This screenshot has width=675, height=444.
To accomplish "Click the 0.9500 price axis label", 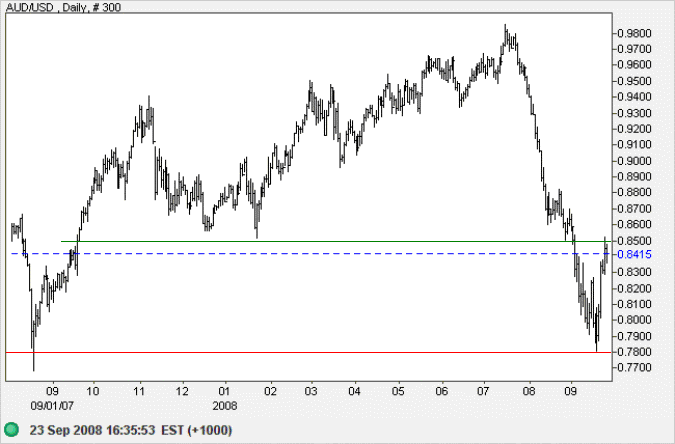I will 634,81.
